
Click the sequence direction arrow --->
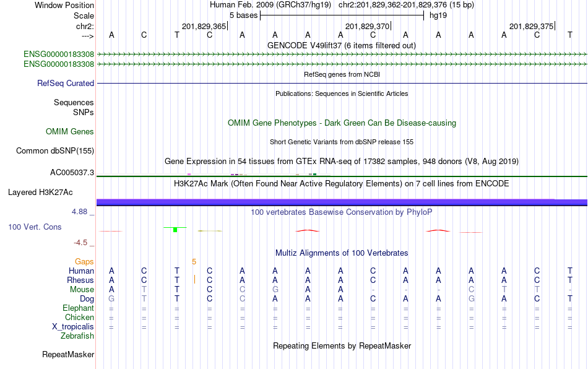tap(88, 36)
